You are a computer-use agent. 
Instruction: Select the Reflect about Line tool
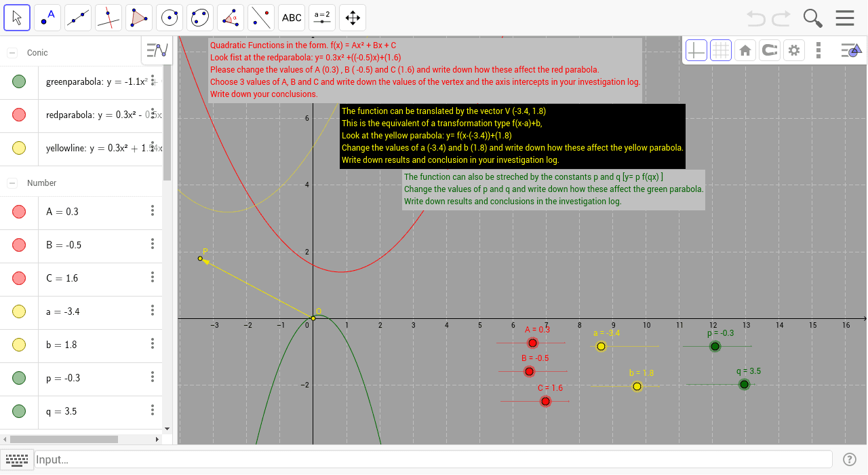(x=261, y=18)
